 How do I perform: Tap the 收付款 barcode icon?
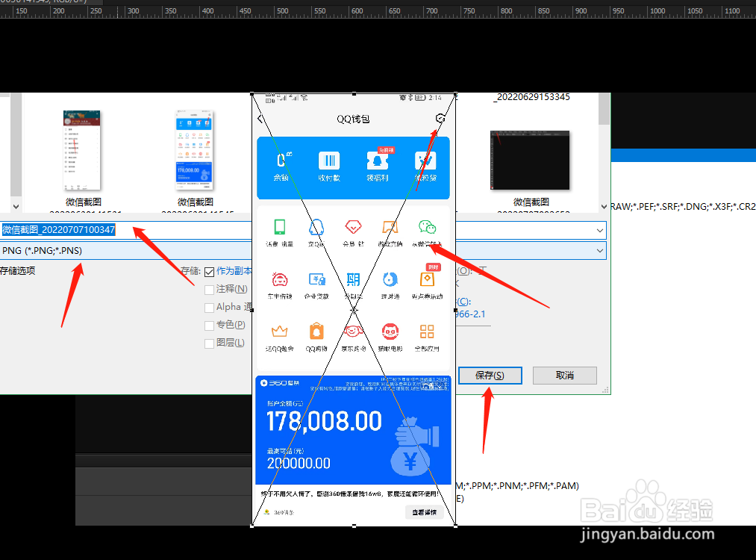coord(329,161)
